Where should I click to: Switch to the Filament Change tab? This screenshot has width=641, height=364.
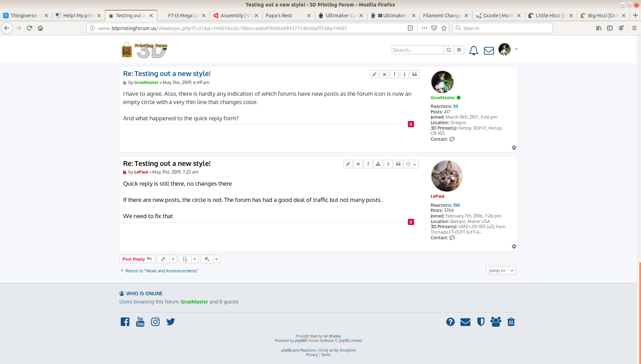[442, 16]
